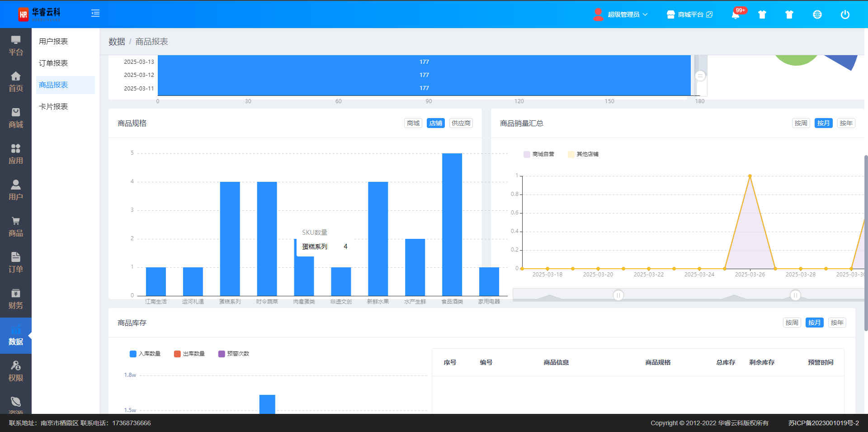868x432 pixels.
Task: Open 用户报表 in the submenu
Action: pyautogui.click(x=53, y=41)
